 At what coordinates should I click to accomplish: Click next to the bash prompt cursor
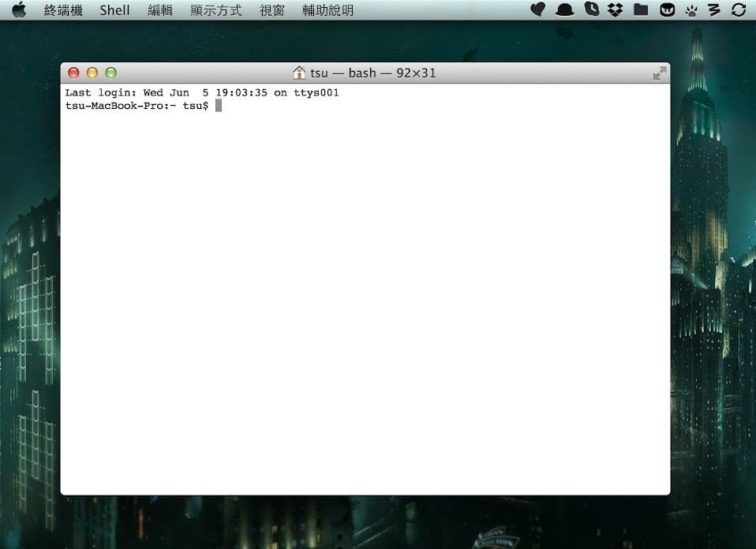[x=219, y=105]
